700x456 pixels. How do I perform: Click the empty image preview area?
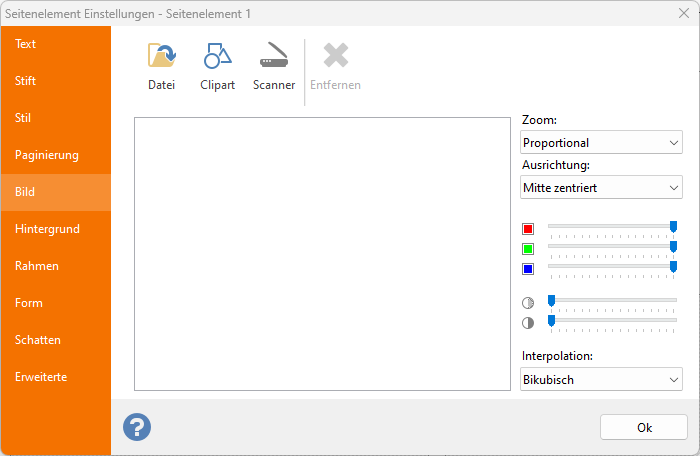tap(322, 254)
